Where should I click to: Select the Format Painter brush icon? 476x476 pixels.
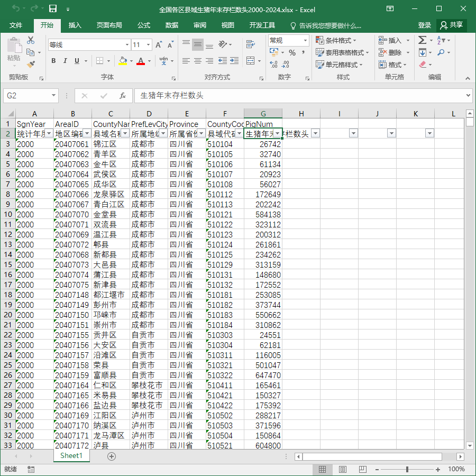coord(31,64)
